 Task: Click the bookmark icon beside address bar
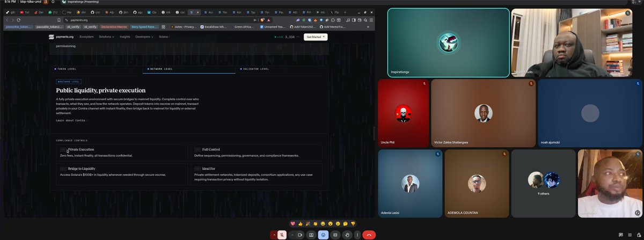(x=60, y=20)
